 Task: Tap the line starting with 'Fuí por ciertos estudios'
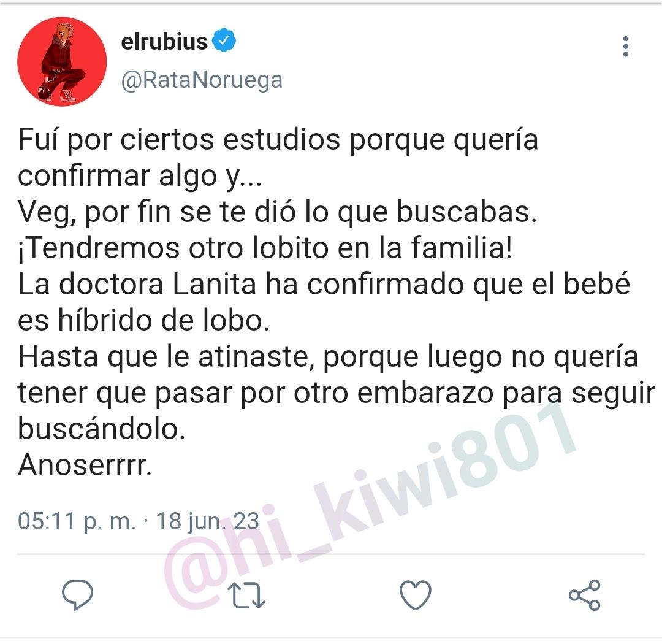(x=278, y=140)
